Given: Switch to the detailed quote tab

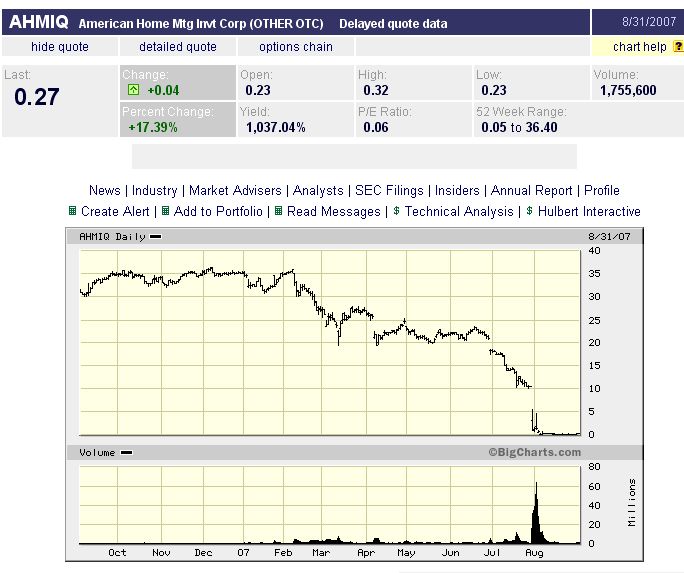Looking at the screenshot, I should (x=178, y=47).
